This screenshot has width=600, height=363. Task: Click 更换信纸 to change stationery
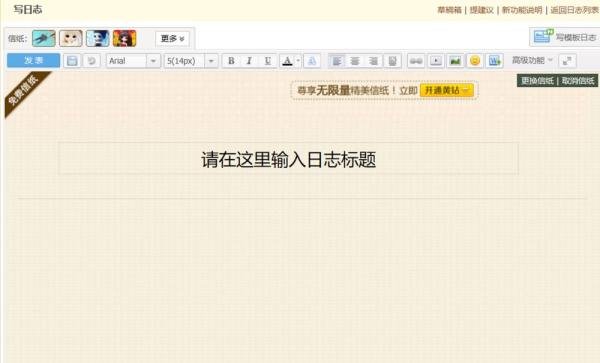537,81
